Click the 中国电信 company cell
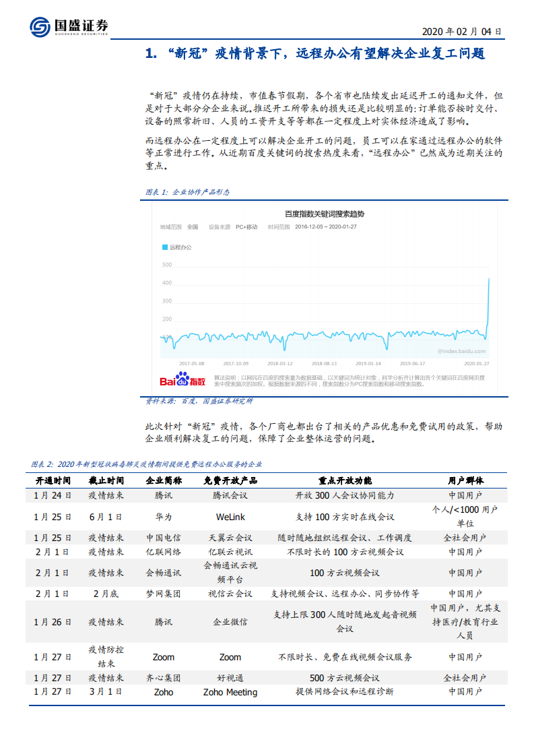534x756 pixels. coord(164,538)
